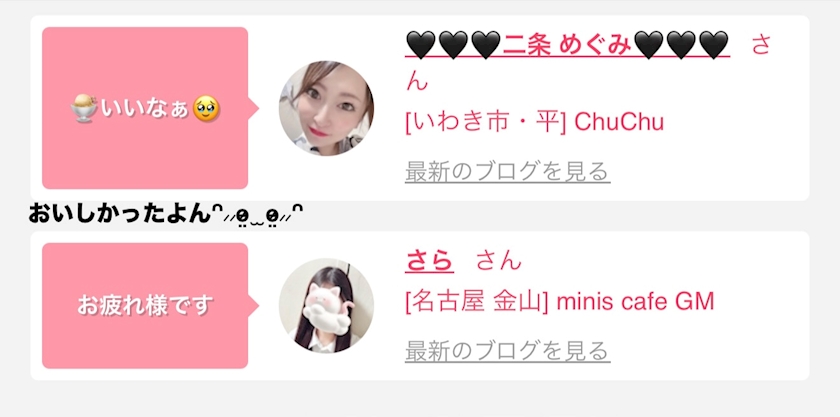
Task: Open さら profile name link
Action: [430, 261]
